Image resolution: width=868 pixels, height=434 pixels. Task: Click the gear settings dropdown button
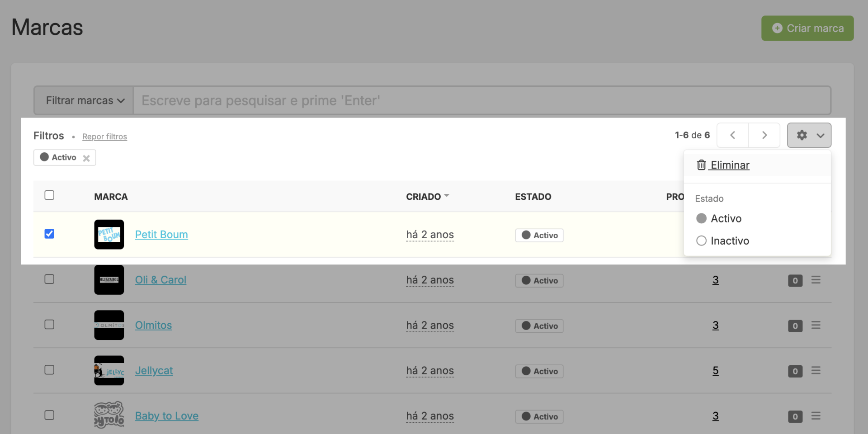point(809,135)
